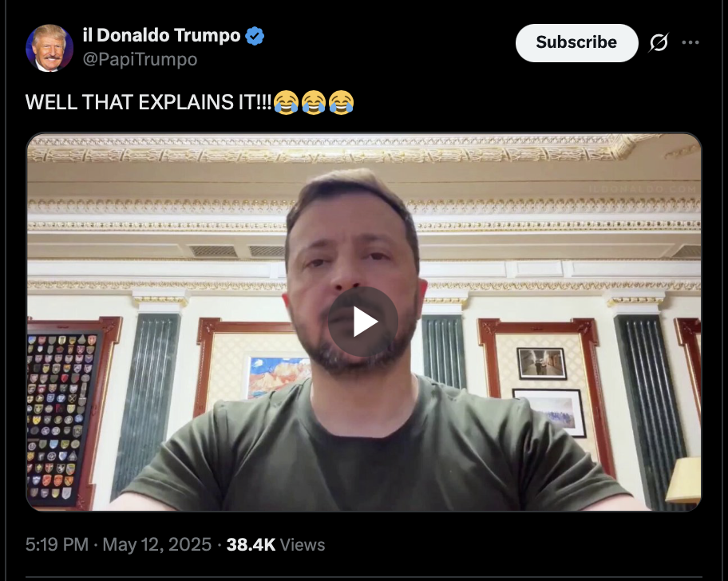Open the three-dot more options menu
Image resolution: width=728 pixels, height=581 pixels.
(690, 42)
